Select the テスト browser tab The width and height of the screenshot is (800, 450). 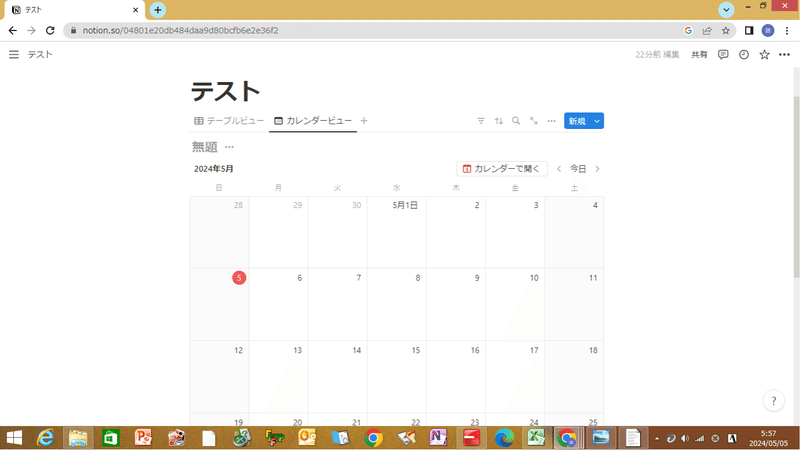tap(74, 10)
